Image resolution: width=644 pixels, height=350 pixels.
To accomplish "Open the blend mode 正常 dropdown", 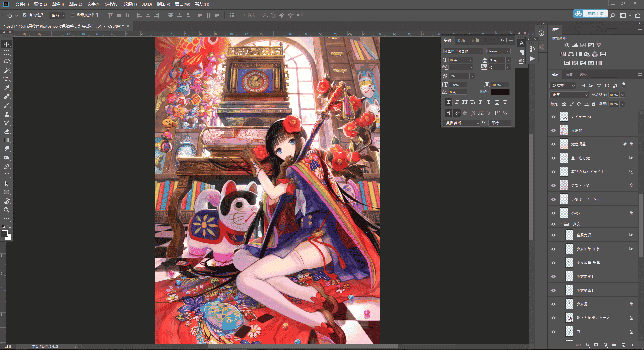I will (x=569, y=95).
